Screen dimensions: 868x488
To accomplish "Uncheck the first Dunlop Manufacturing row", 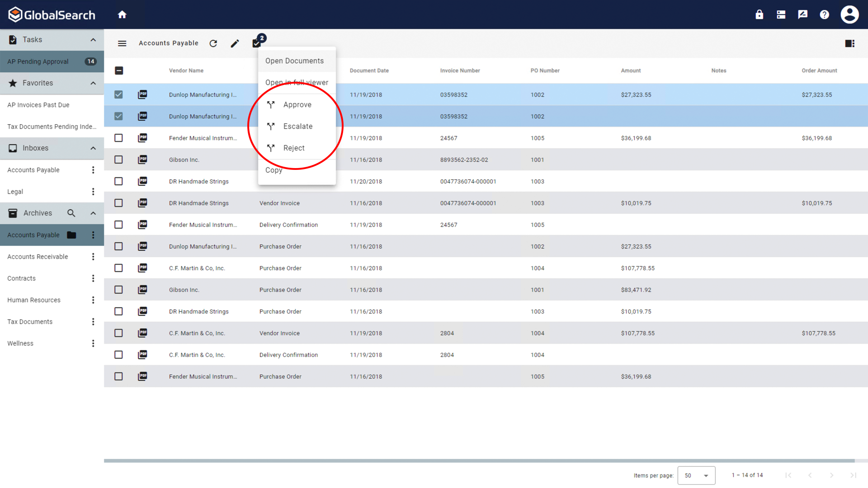I will pyautogui.click(x=118, y=94).
